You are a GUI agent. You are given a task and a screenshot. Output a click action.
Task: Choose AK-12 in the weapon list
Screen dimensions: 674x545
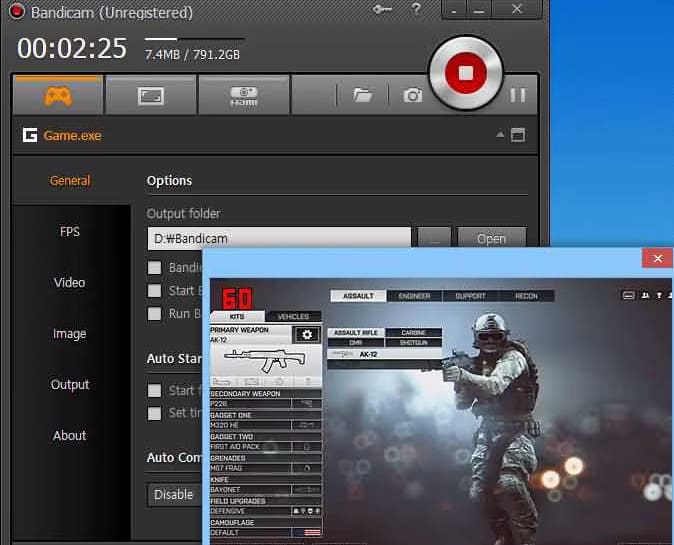pos(385,354)
